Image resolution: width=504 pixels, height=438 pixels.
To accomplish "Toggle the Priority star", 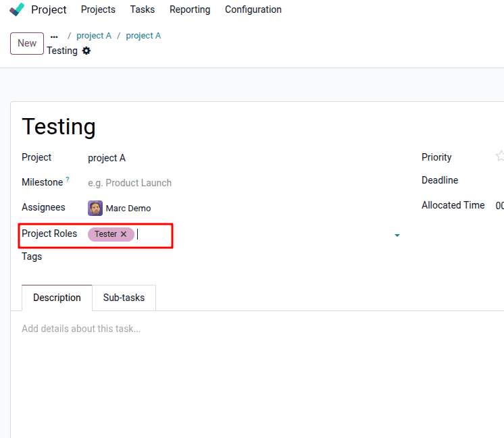I will coord(500,157).
